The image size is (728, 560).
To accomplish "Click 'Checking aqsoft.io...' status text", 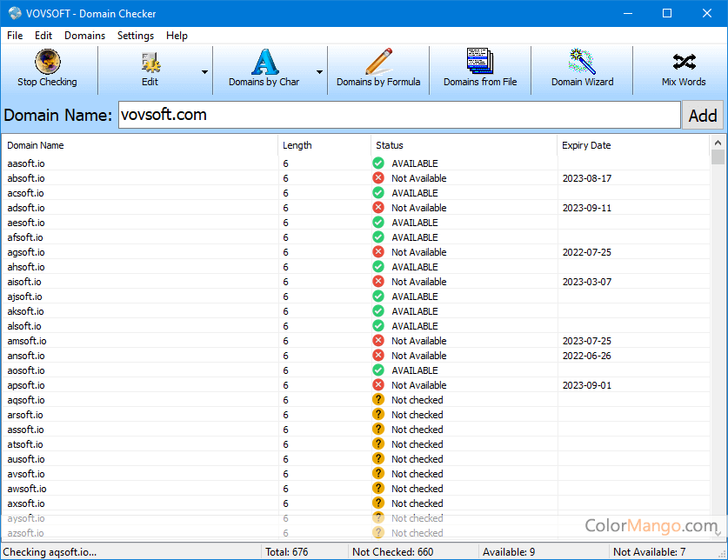I will coord(50,551).
